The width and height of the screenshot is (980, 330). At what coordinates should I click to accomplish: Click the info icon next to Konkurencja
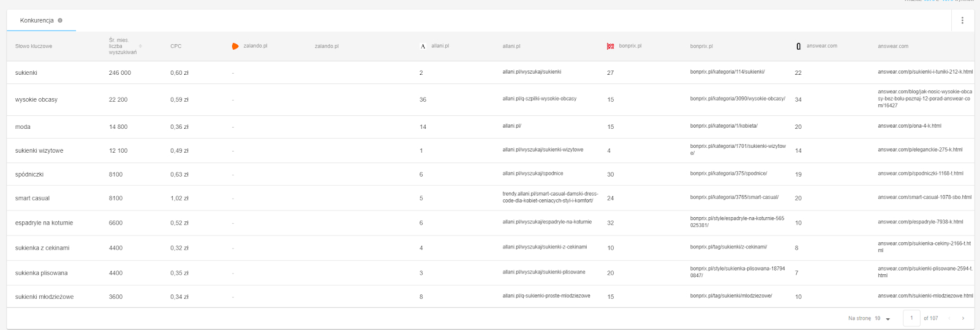click(x=60, y=20)
